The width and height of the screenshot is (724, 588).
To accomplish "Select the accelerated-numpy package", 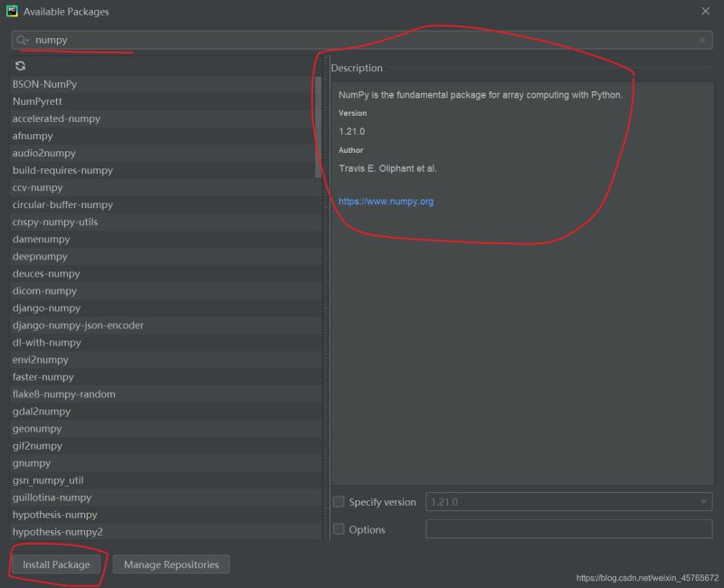I will pos(56,119).
